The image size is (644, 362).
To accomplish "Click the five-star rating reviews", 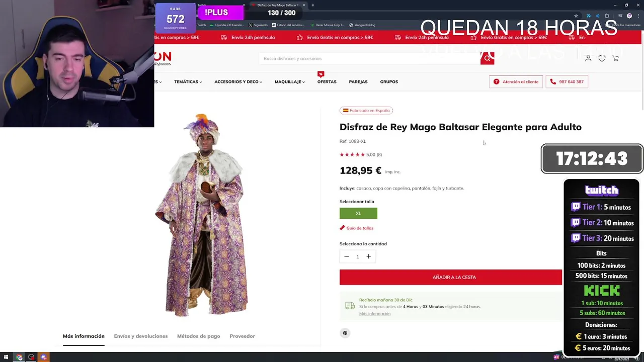I will point(361,154).
